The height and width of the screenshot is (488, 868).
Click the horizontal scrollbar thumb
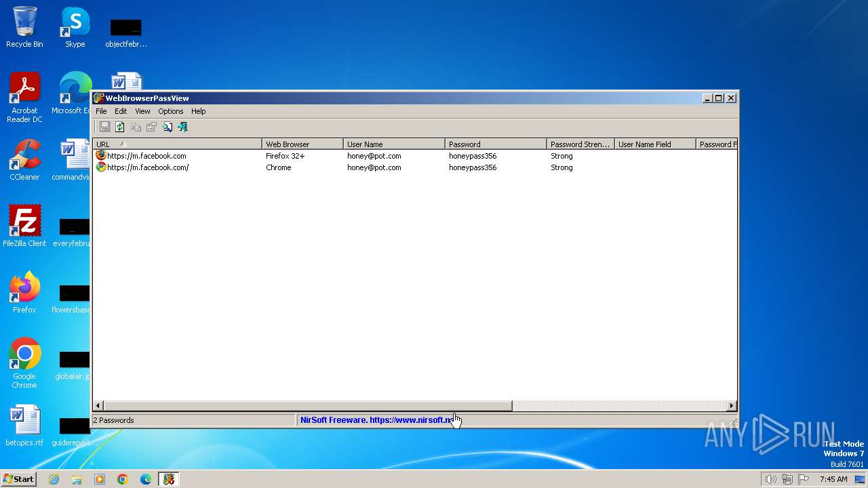point(308,406)
